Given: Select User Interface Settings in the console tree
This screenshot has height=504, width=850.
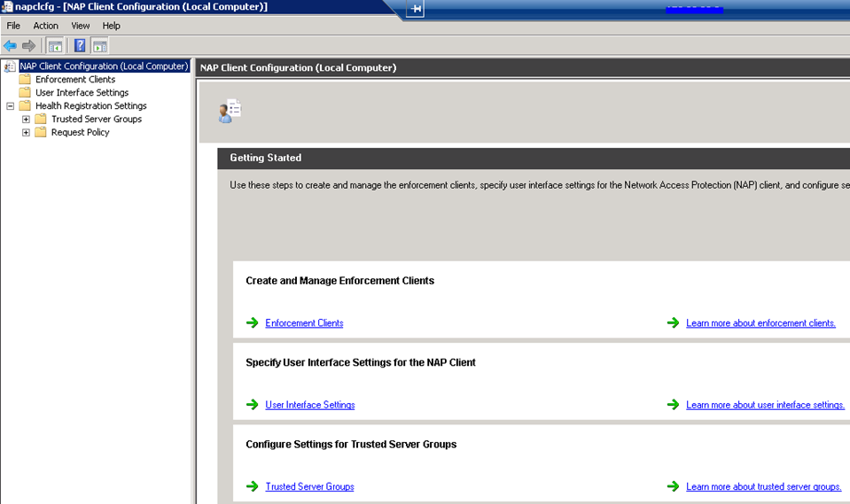Looking at the screenshot, I should tap(82, 93).
